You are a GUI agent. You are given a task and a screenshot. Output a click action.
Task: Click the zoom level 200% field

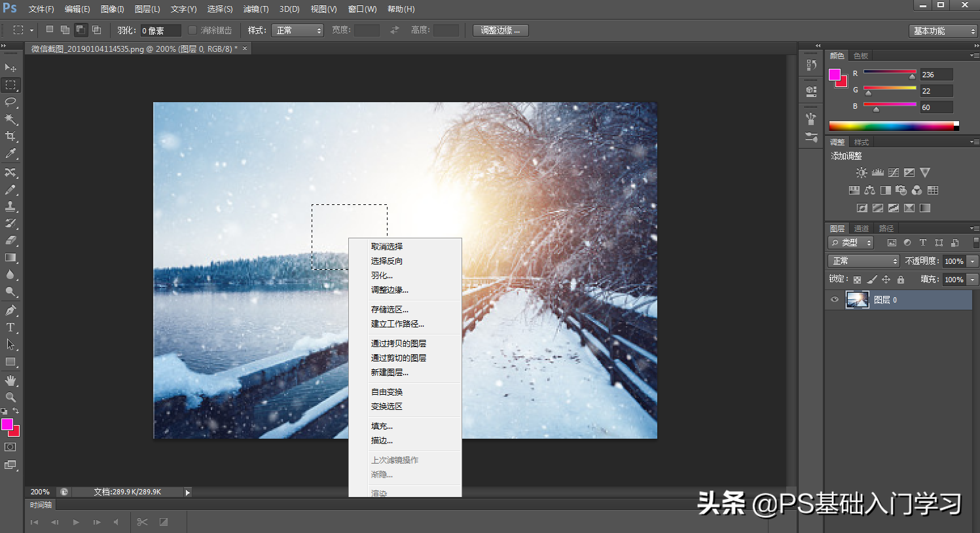coord(40,492)
